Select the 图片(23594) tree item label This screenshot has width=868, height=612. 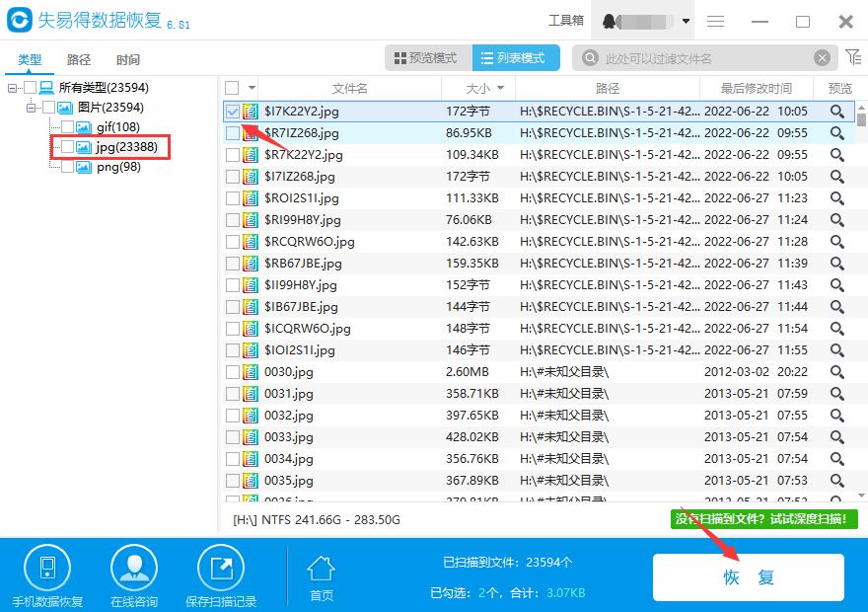[110, 108]
